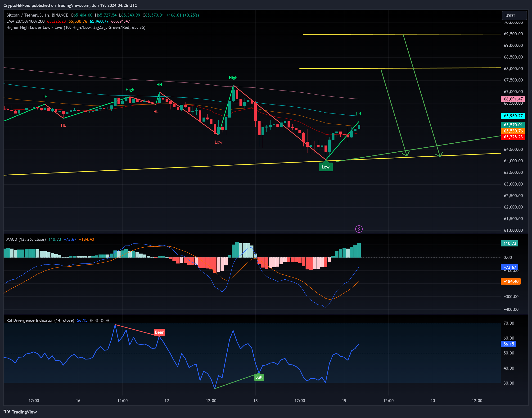Click the LH label near latest candle
Viewport: 532px width, 418px height.
[359, 114]
